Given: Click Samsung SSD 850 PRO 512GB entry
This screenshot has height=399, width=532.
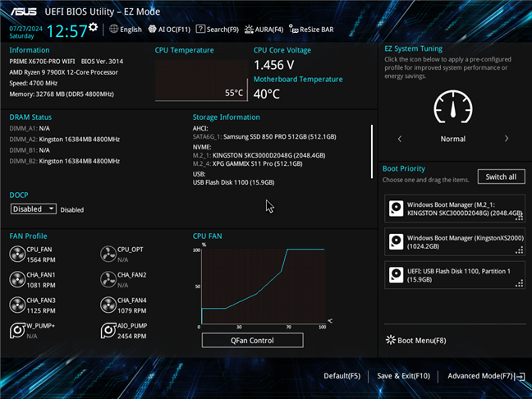Looking at the screenshot, I should [264, 137].
